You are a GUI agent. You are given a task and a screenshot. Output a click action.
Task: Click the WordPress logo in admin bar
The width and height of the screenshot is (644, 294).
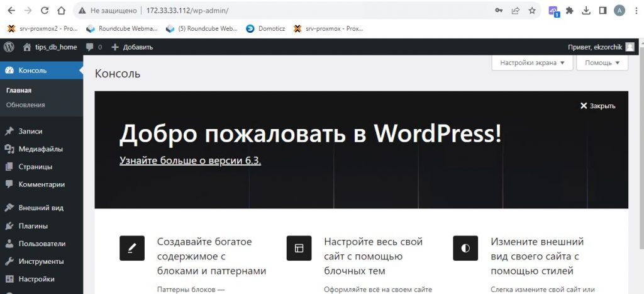9,47
